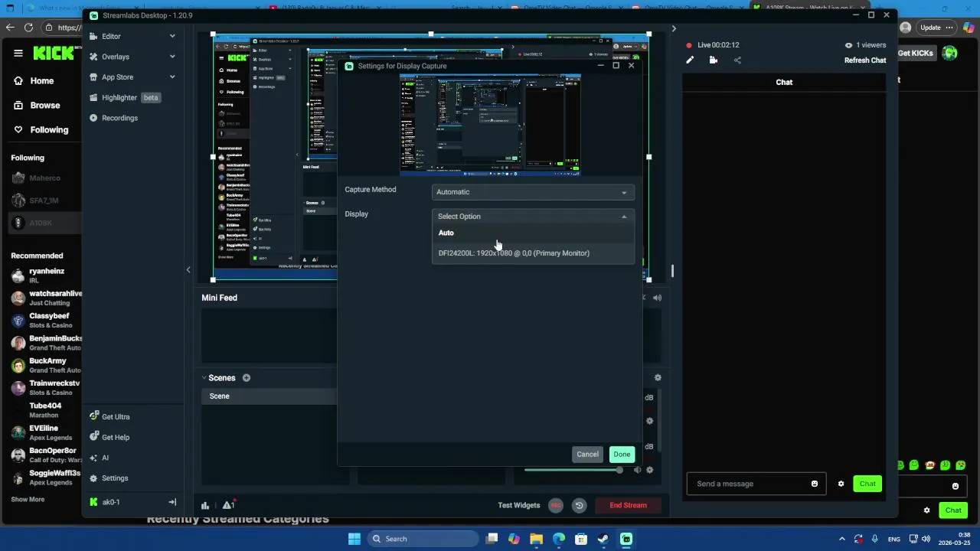The image size is (980, 551).
Task: Open performance stats bar chart icon
Action: (205, 505)
